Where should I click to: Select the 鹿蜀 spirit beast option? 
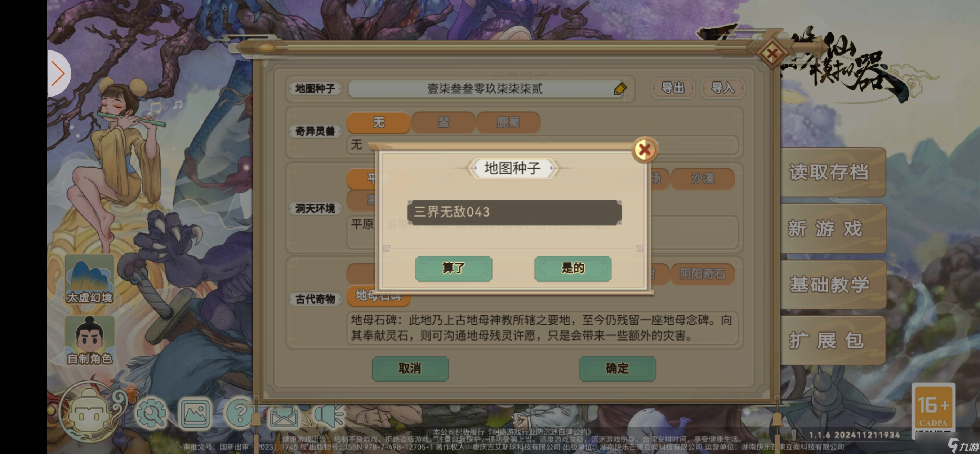tap(508, 123)
